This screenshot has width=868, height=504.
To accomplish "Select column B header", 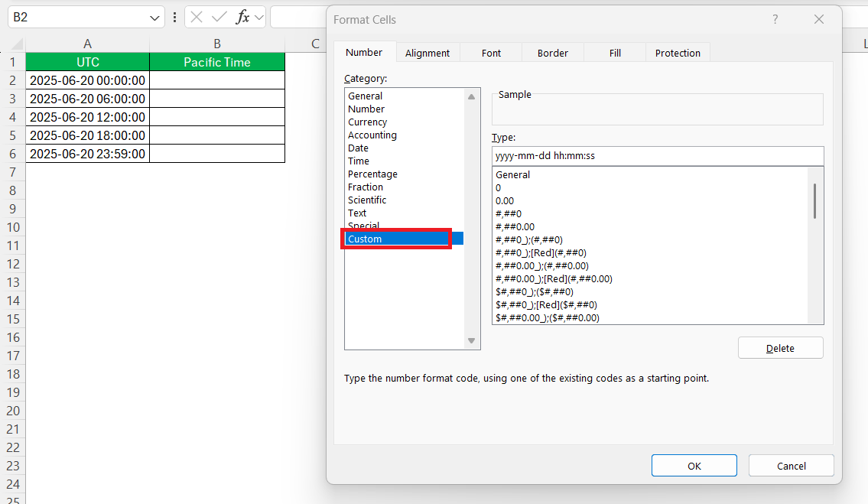I will coord(217,44).
